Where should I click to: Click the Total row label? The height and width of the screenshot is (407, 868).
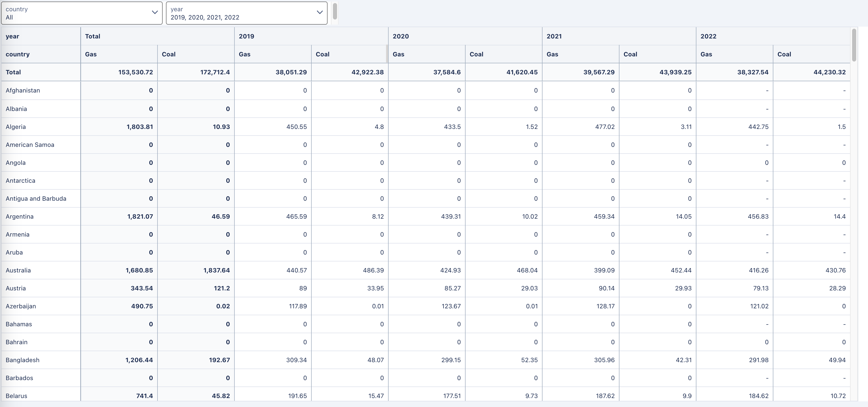pyautogui.click(x=13, y=72)
